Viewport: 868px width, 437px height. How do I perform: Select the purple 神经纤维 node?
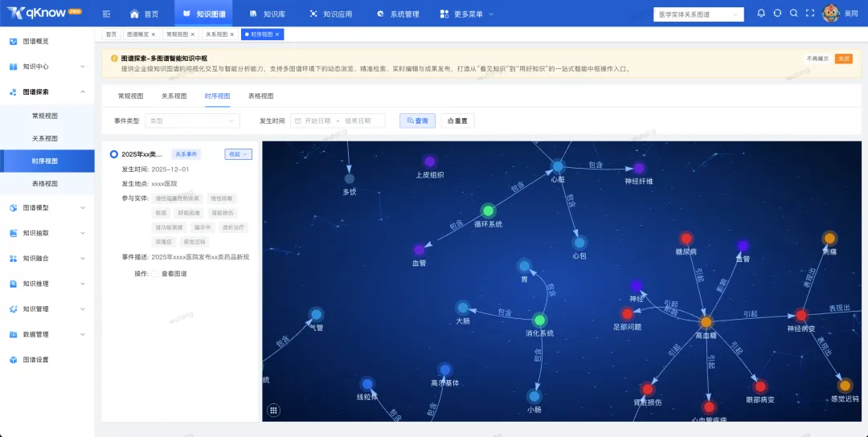click(639, 168)
